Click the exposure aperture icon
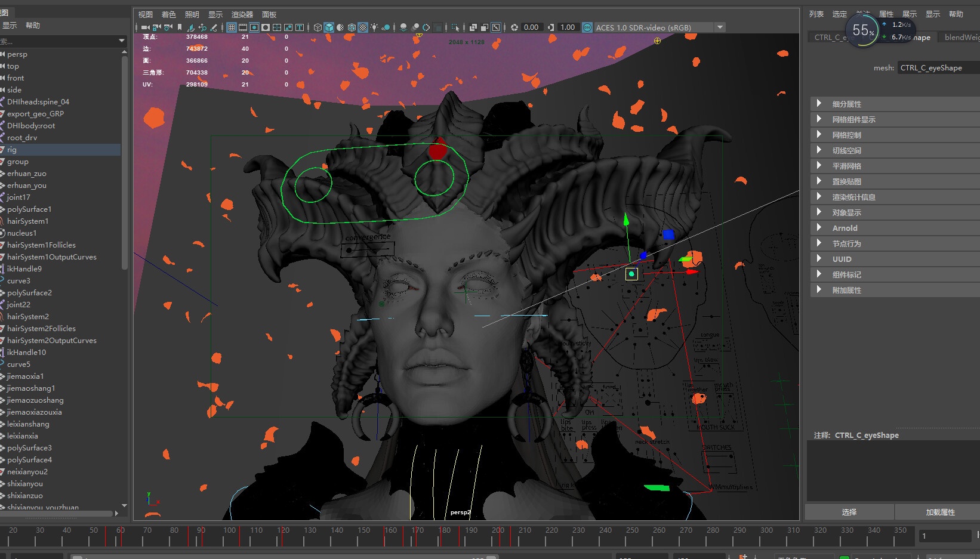980x559 pixels. 514,27
